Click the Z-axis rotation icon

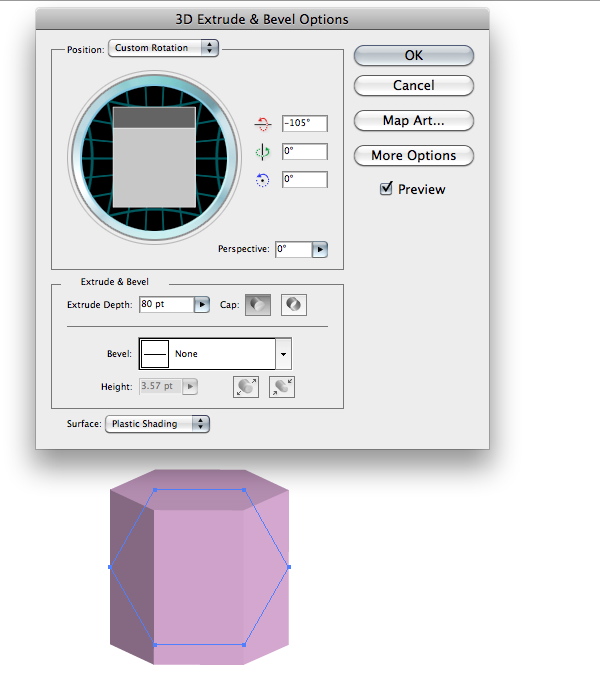[x=262, y=180]
